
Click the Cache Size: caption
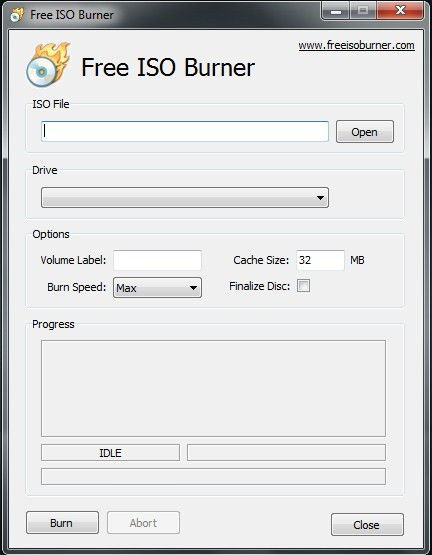261,260
